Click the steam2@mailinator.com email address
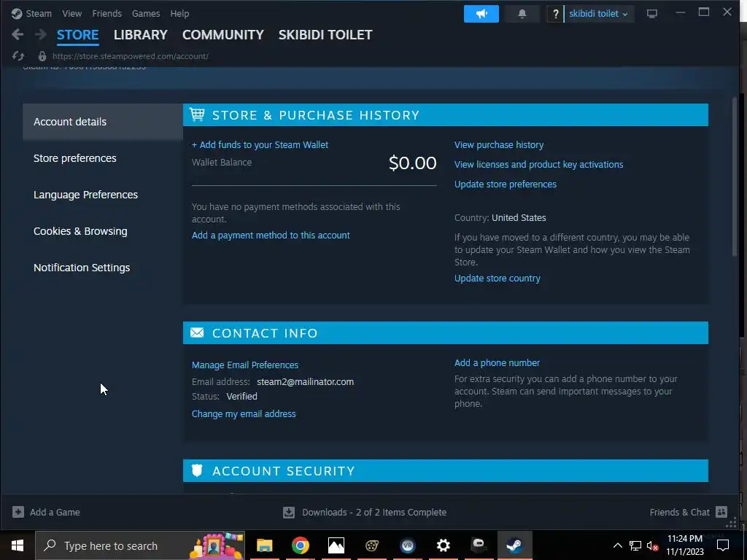The height and width of the screenshot is (560, 747). point(306,382)
